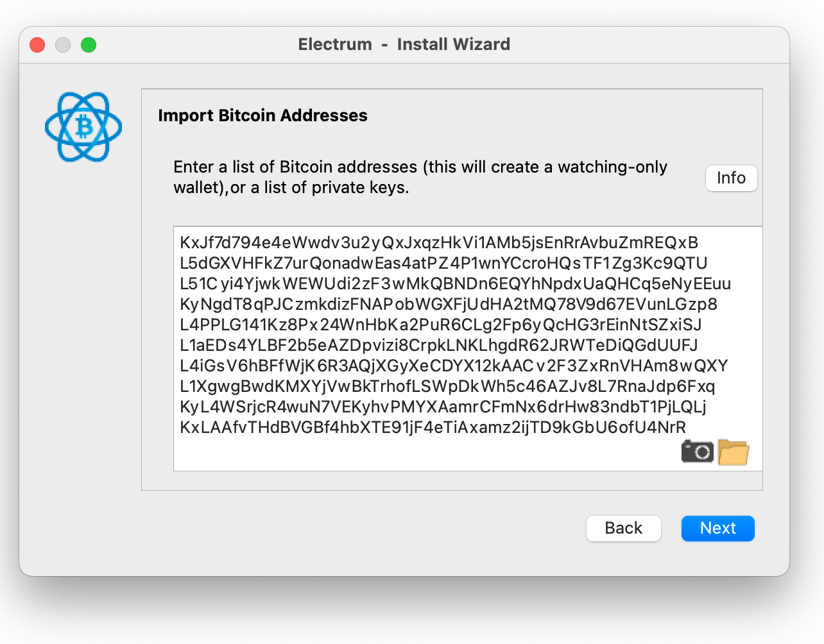Viewport: 824px width, 644px height.
Task: Go to the previous step with Back
Action: pos(623,528)
